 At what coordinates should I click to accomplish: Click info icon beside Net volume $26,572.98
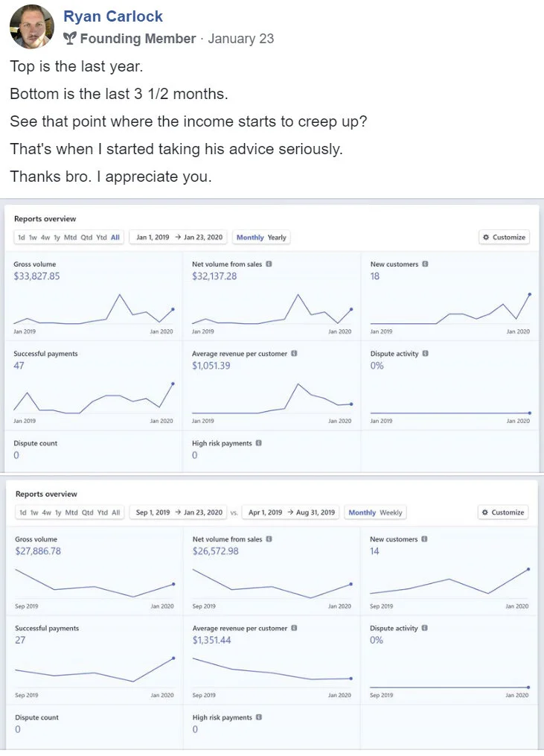[269, 539]
